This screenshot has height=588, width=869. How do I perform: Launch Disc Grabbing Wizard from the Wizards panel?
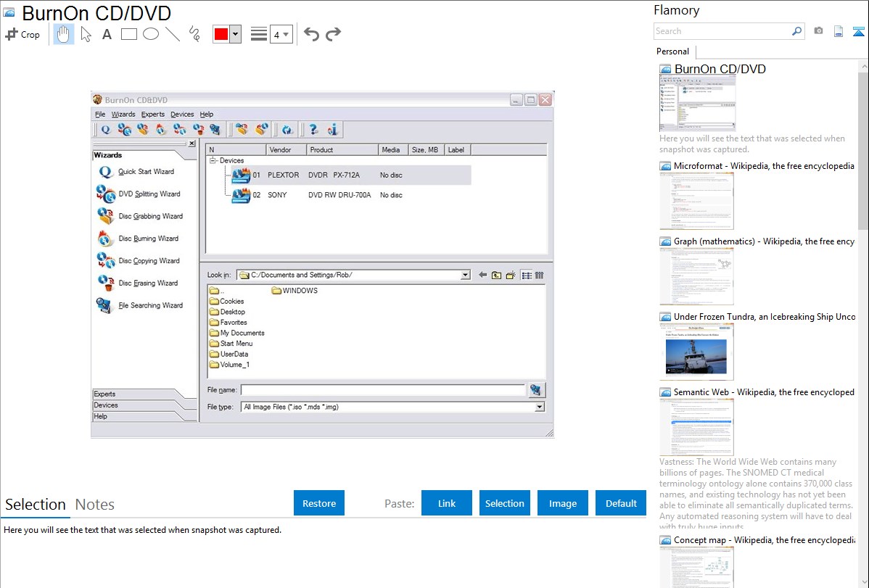pos(140,216)
